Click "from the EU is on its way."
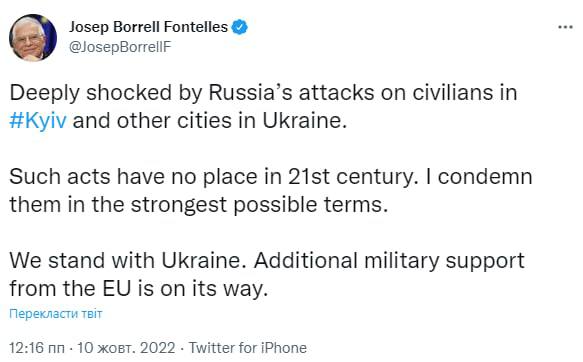The height and width of the screenshot is (362, 583). 139,288
